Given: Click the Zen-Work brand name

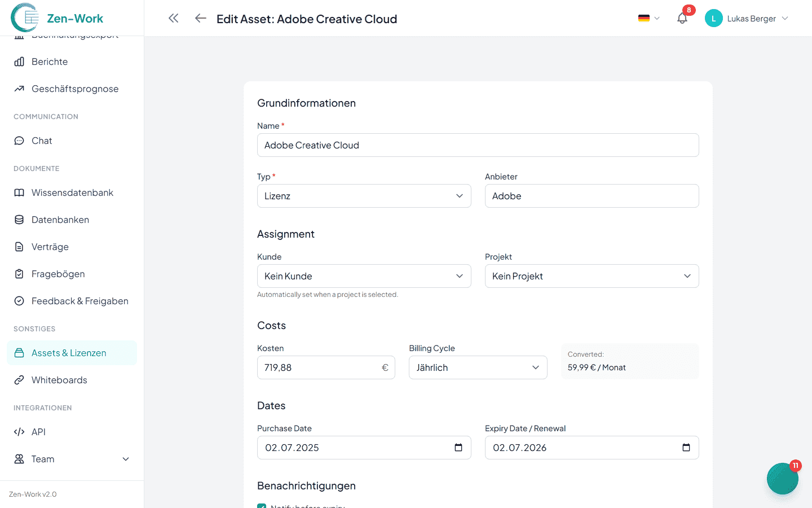Looking at the screenshot, I should point(75,18).
